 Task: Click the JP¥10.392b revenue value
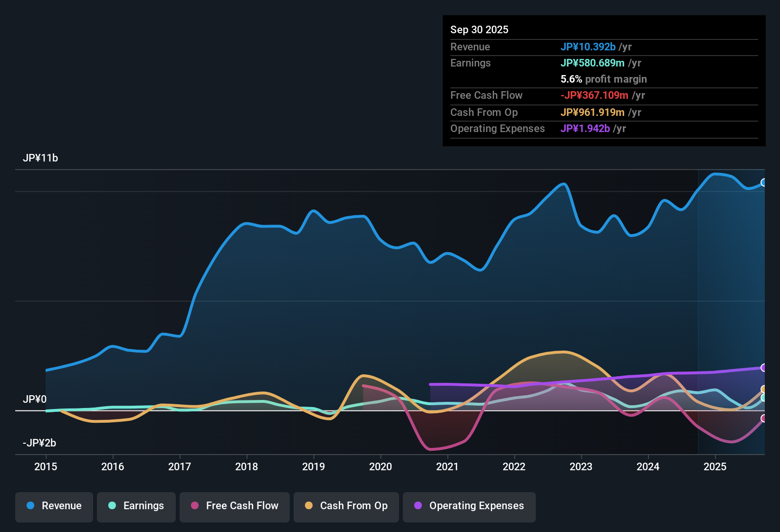pyautogui.click(x=588, y=47)
